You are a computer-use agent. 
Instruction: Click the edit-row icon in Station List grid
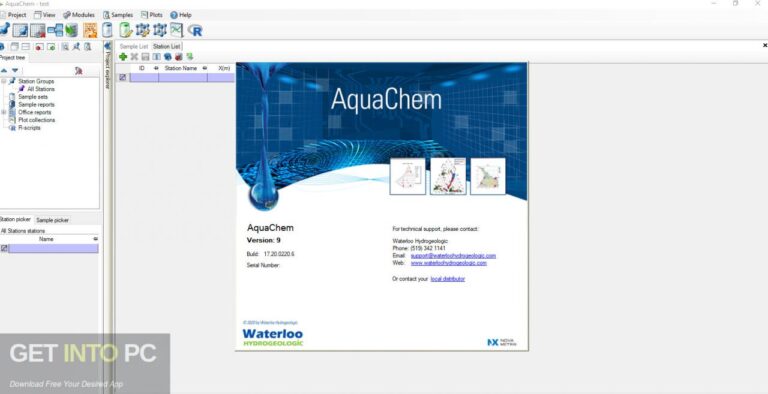(x=122, y=77)
